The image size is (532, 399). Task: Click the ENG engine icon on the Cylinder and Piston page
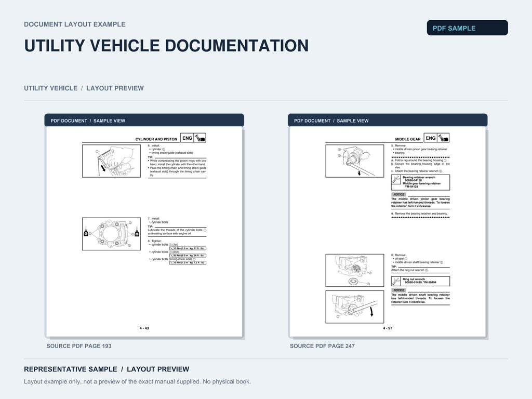193,138
